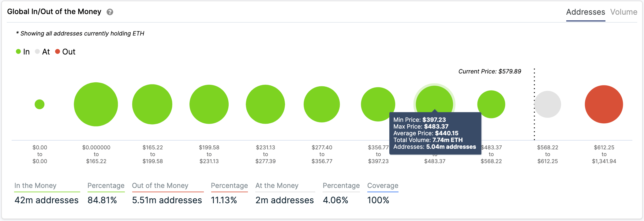Click the Current Price dotted line marker

pos(534,104)
